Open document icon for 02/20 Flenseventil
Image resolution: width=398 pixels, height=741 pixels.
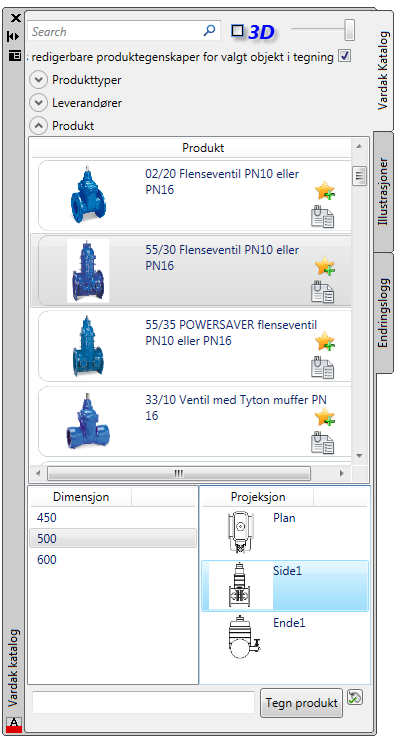coord(322,216)
